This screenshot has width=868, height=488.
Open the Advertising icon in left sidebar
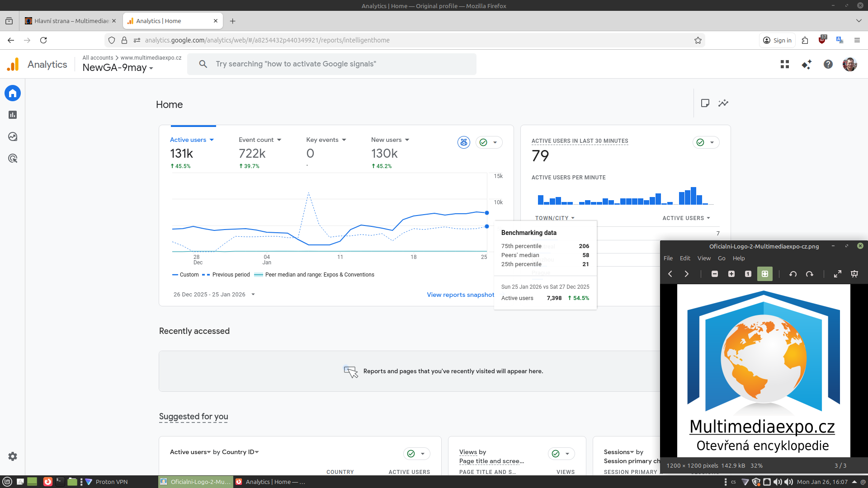13,158
